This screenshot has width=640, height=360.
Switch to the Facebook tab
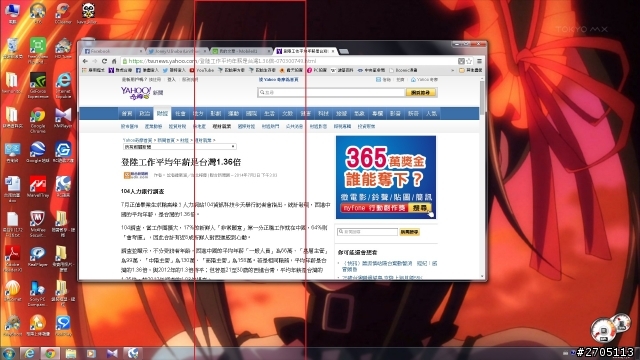tap(112, 51)
